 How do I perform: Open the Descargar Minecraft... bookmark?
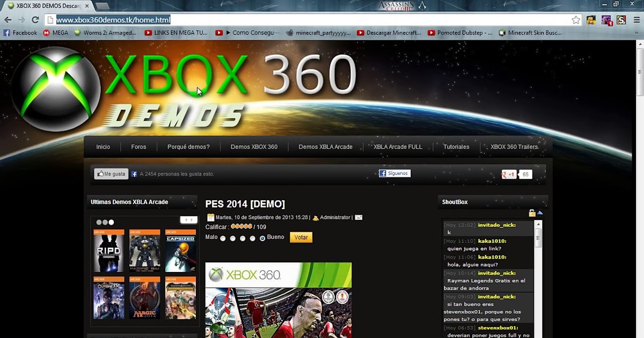(389, 33)
